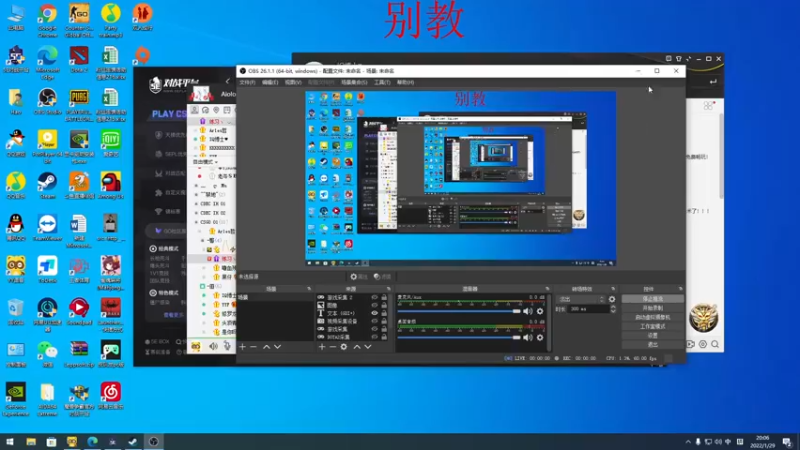Adjust 麦克风/Aux volume slider

[459, 311]
